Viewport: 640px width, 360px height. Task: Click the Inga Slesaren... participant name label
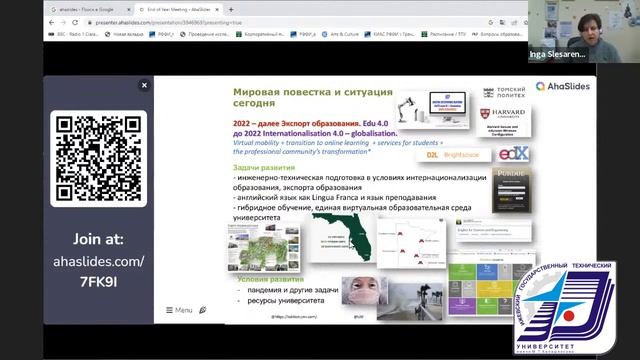click(x=557, y=54)
